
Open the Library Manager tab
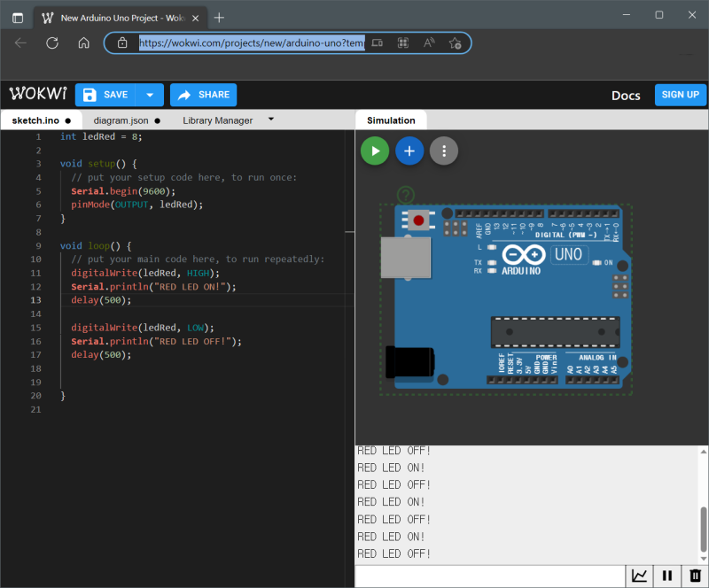tap(217, 120)
